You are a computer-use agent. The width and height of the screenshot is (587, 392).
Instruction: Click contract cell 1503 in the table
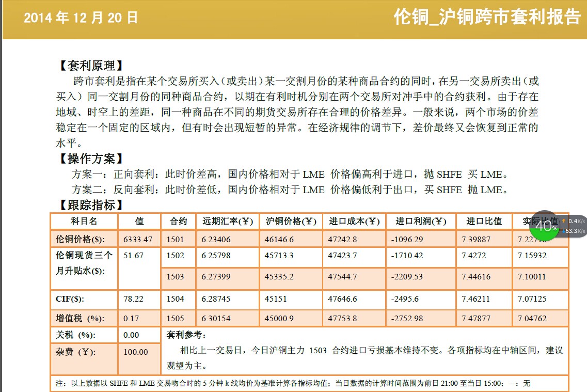click(x=175, y=277)
